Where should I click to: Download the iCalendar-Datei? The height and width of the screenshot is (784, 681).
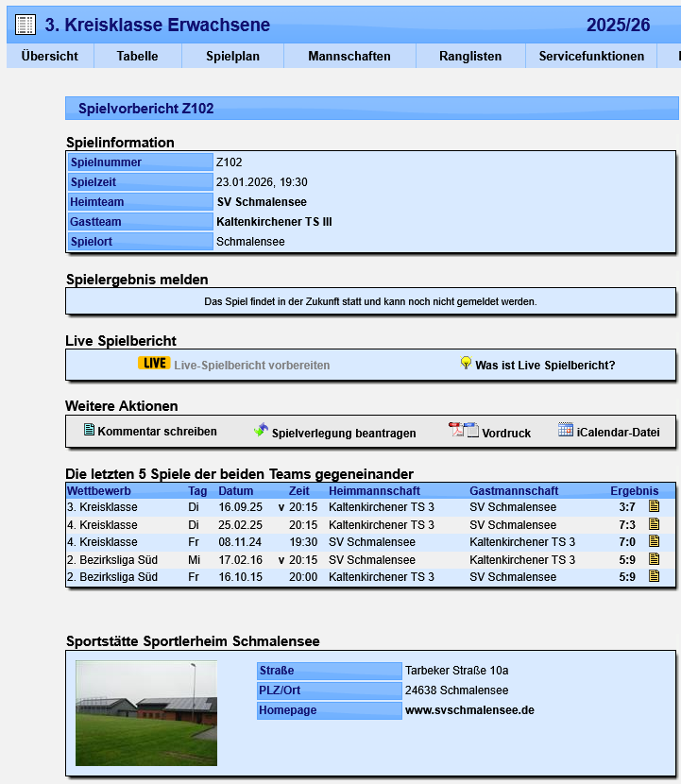(618, 433)
